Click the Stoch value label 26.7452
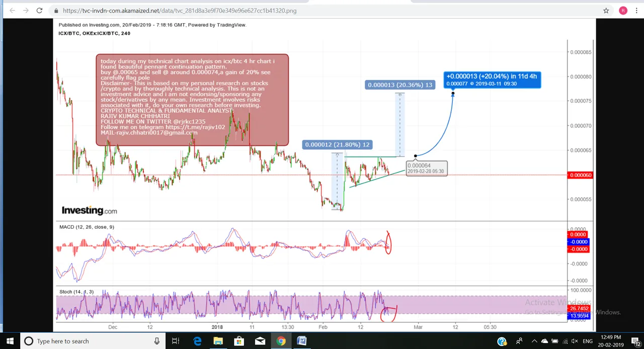The image size is (644, 349). (580, 309)
